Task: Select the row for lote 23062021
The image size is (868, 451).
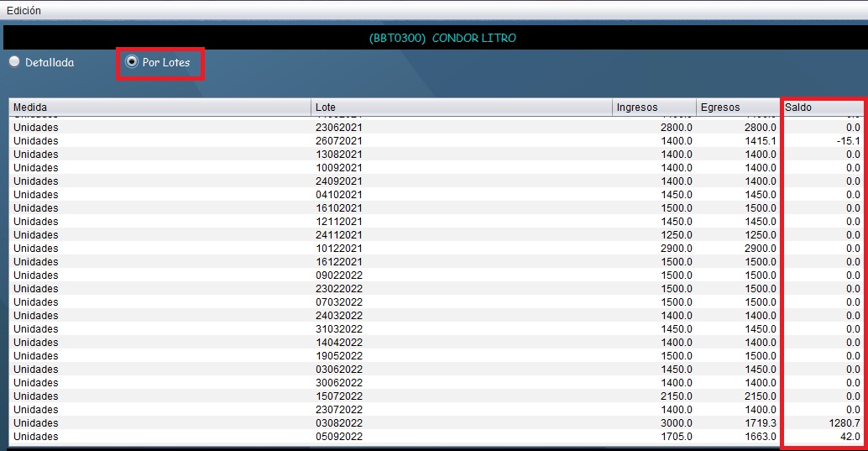Action: point(338,128)
